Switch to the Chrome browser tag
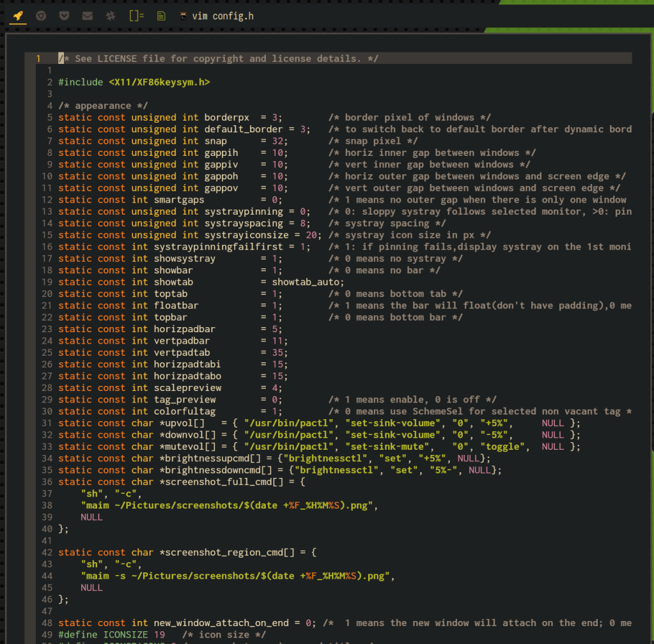Image resolution: width=654 pixels, height=644 pixels. (x=41, y=16)
